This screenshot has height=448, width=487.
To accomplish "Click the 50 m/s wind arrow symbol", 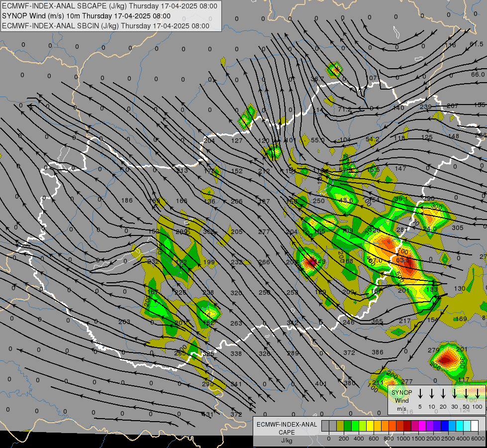I will [466, 393].
